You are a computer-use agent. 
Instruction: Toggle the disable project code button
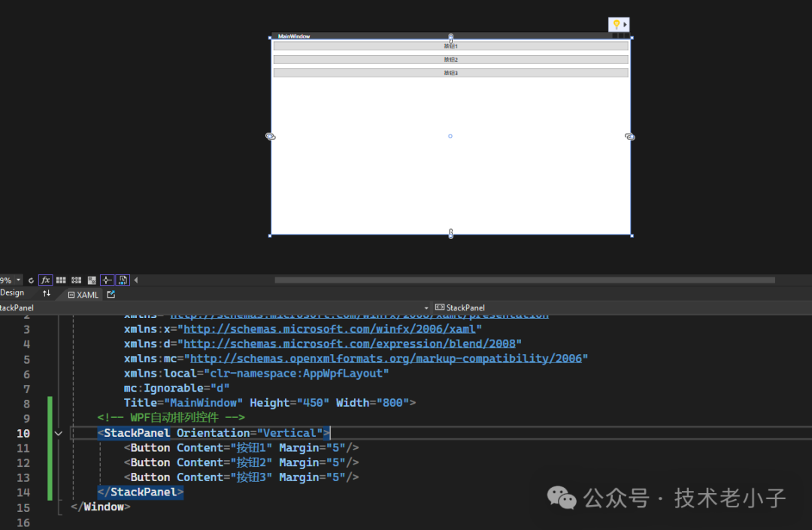coord(123,280)
